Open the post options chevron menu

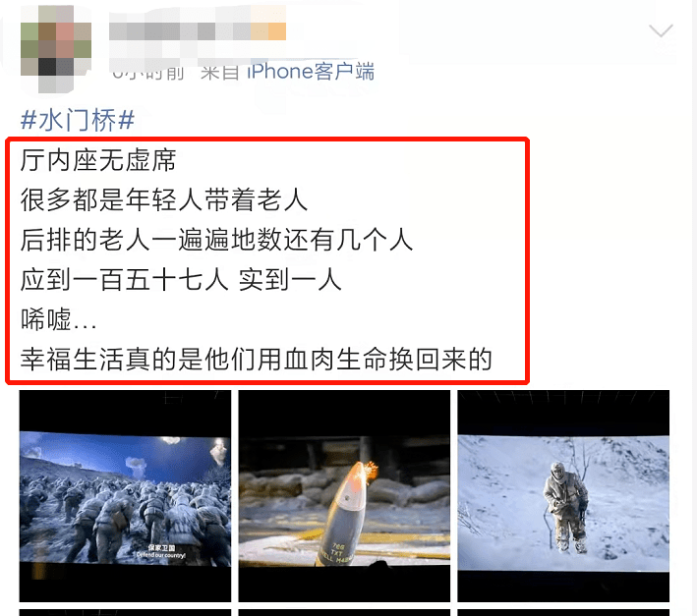pos(661,31)
